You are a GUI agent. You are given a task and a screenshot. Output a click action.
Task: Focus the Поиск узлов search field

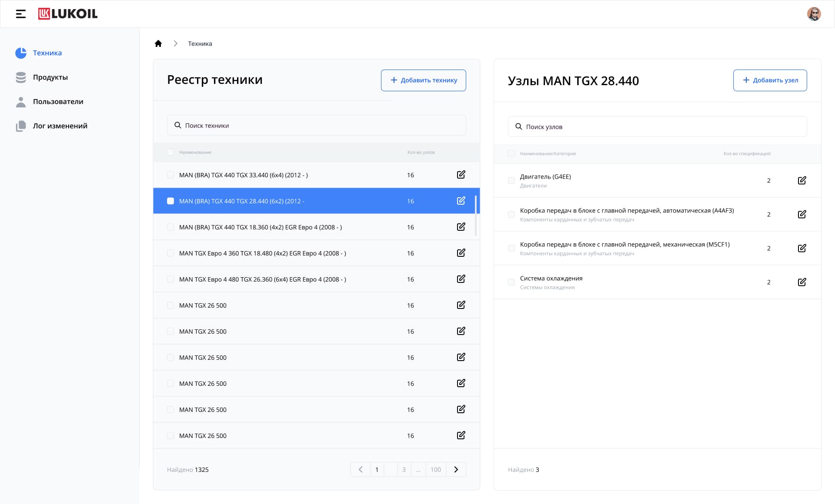click(x=658, y=126)
